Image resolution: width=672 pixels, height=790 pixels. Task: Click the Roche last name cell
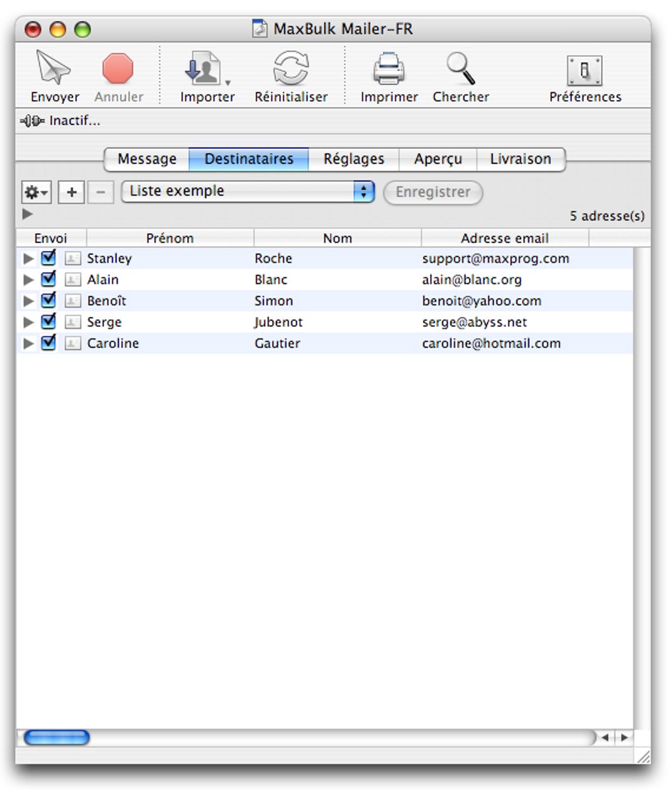[273, 258]
